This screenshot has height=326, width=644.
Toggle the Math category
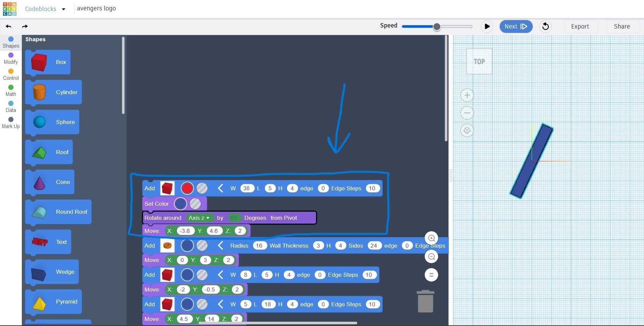pyautogui.click(x=10, y=90)
